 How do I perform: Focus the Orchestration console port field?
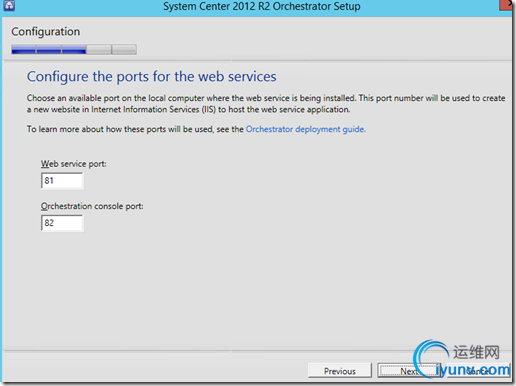click(62, 223)
